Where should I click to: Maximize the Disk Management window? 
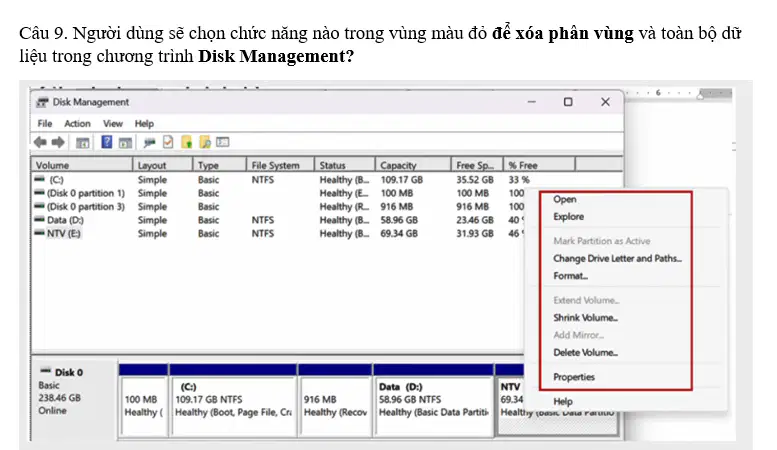[568, 102]
